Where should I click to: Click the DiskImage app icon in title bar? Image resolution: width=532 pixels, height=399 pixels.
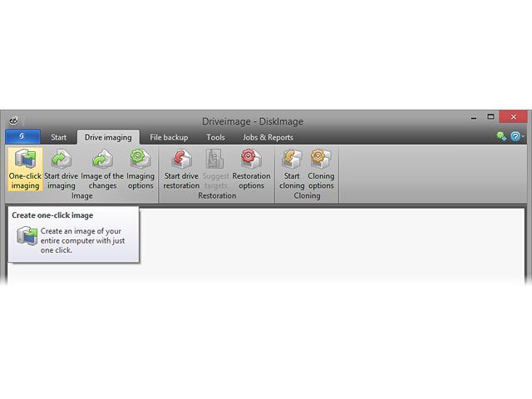pos(13,121)
